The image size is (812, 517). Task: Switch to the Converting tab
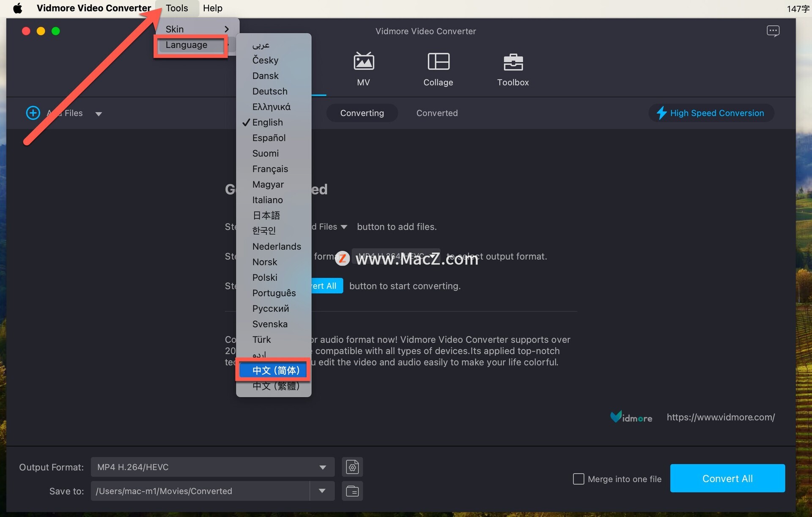point(362,113)
